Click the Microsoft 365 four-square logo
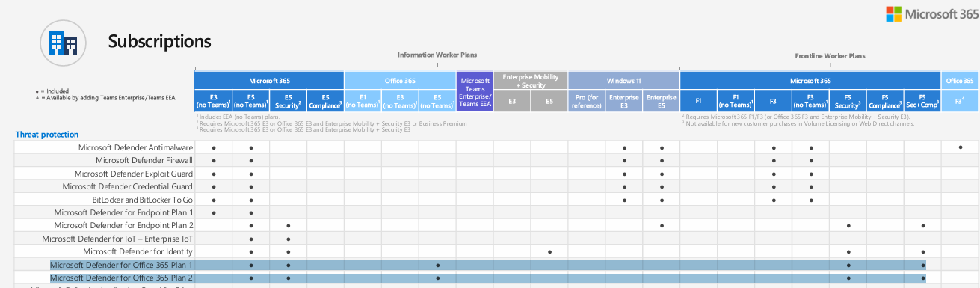The width and height of the screenshot is (980, 288). click(894, 13)
